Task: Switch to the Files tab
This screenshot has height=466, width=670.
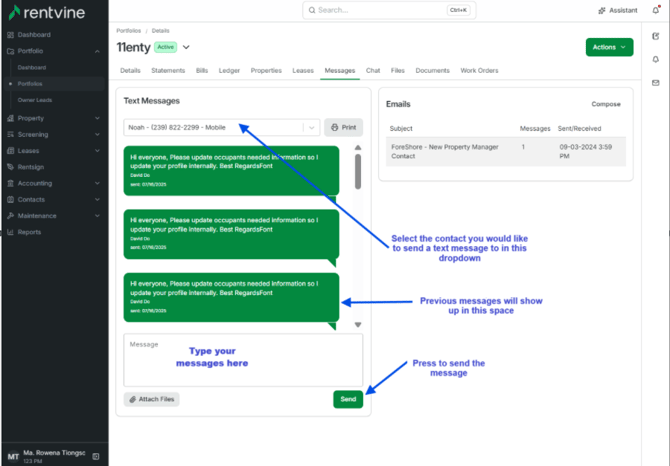Action: point(397,70)
